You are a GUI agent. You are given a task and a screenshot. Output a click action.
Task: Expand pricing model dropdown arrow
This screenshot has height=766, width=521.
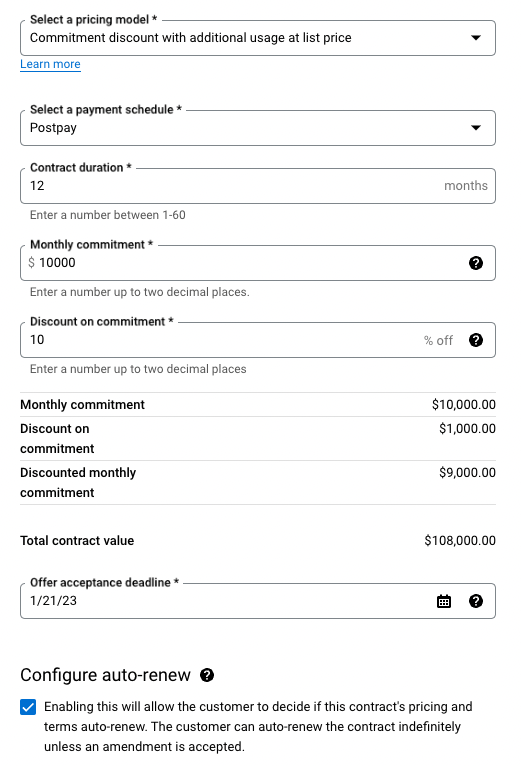tap(476, 38)
